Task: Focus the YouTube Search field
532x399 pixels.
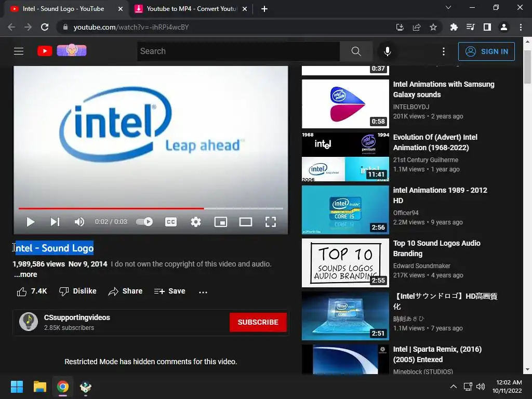Action: click(238, 51)
